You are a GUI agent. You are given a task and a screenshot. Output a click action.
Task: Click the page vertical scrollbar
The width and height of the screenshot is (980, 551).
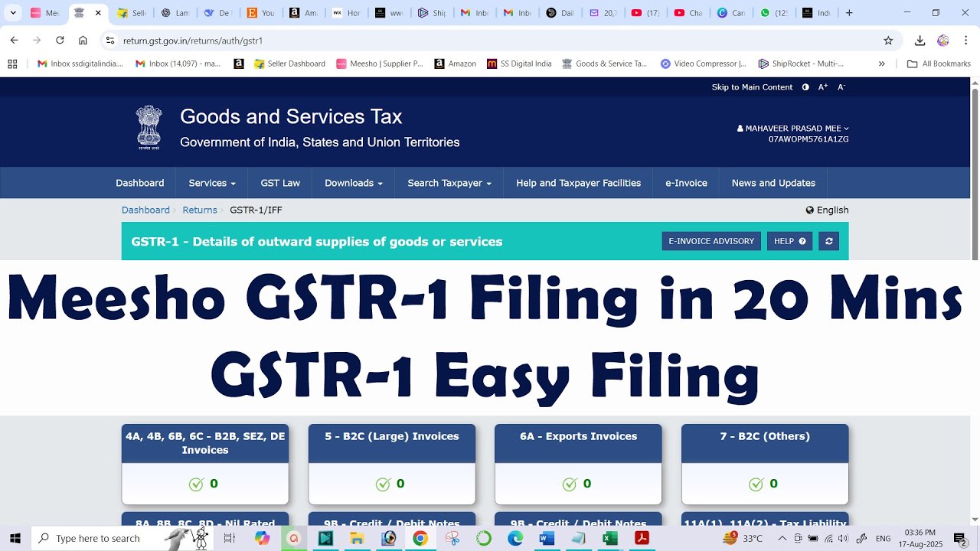tap(975, 302)
